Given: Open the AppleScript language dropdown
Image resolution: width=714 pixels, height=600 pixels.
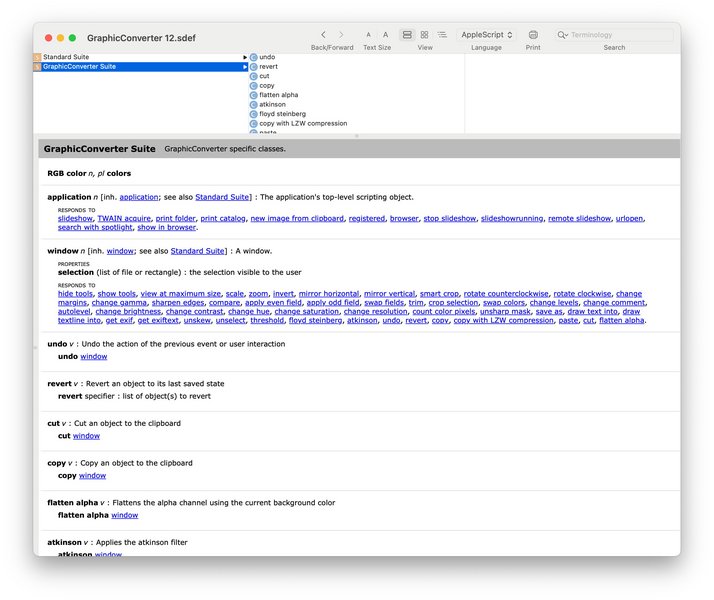Looking at the screenshot, I should 486,35.
